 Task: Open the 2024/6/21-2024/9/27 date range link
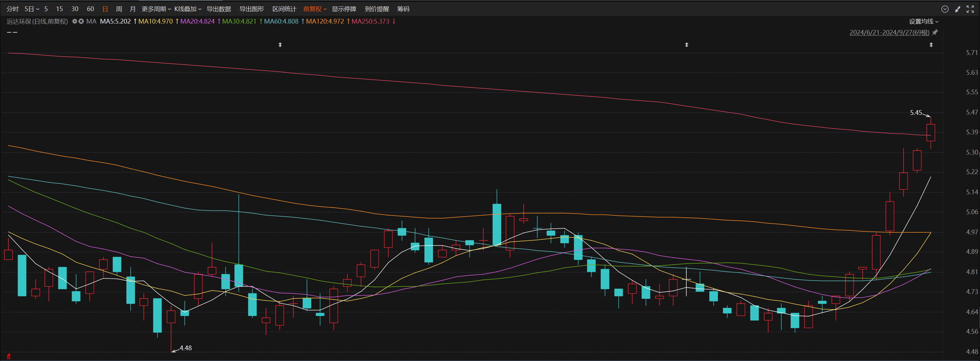(889, 33)
